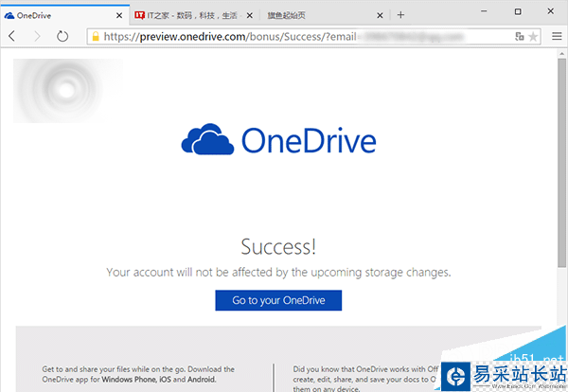Viewport: 568px width, 392px height.
Task: Click the OneDrive cloud logo
Action: [x=207, y=139]
